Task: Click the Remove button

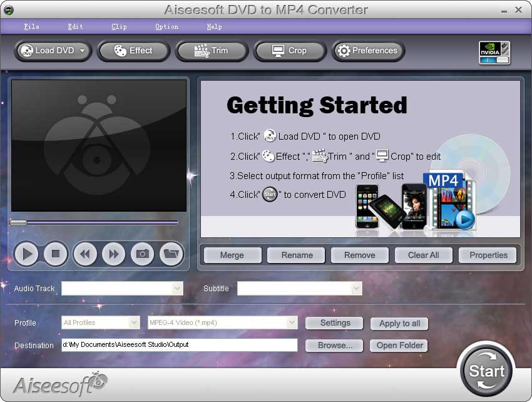Action: coord(360,255)
